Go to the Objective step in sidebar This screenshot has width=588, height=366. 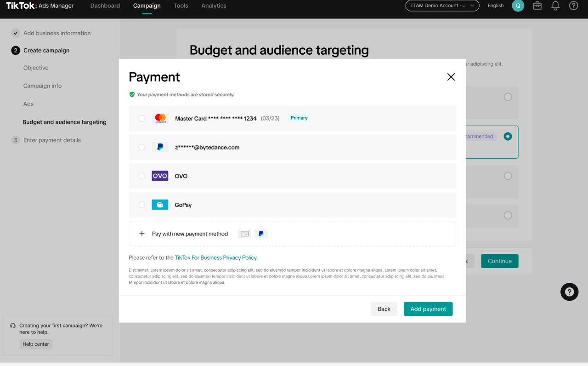tap(36, 68)
